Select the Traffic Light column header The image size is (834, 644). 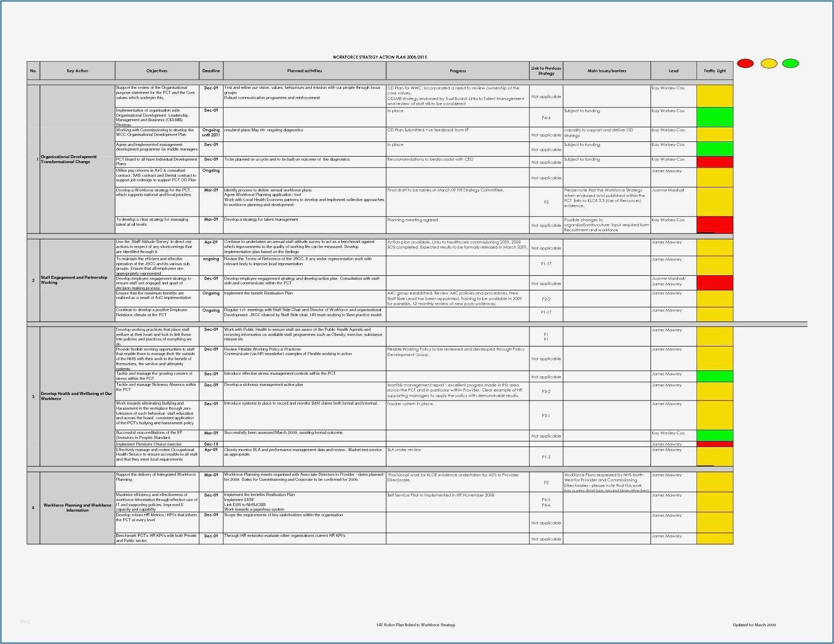coord(714,71)
